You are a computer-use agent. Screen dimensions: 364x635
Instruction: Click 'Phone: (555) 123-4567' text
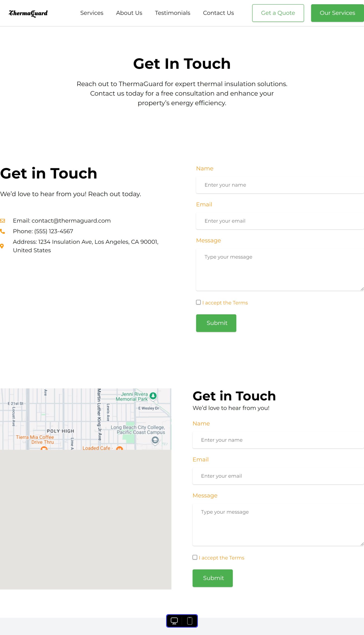tap(43, 231)
